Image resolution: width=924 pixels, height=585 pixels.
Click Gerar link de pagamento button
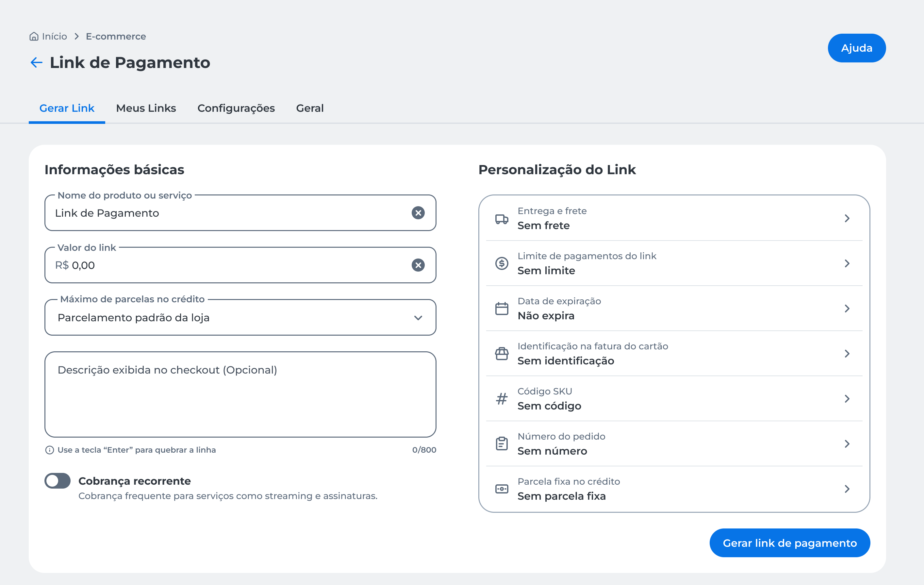(790, 543)
